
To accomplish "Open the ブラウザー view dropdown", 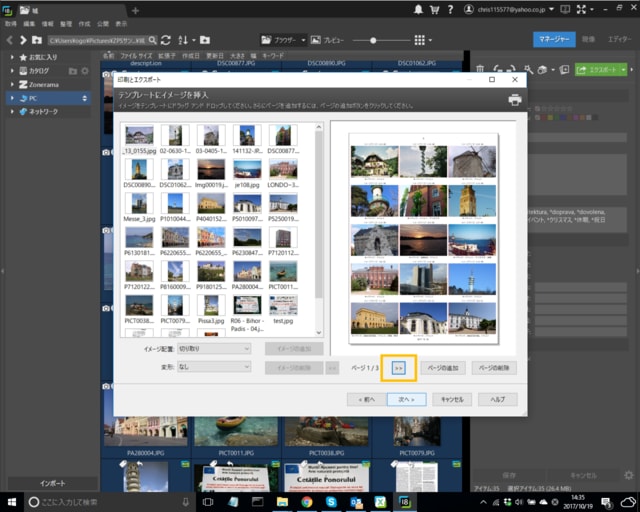I will 283,40.
